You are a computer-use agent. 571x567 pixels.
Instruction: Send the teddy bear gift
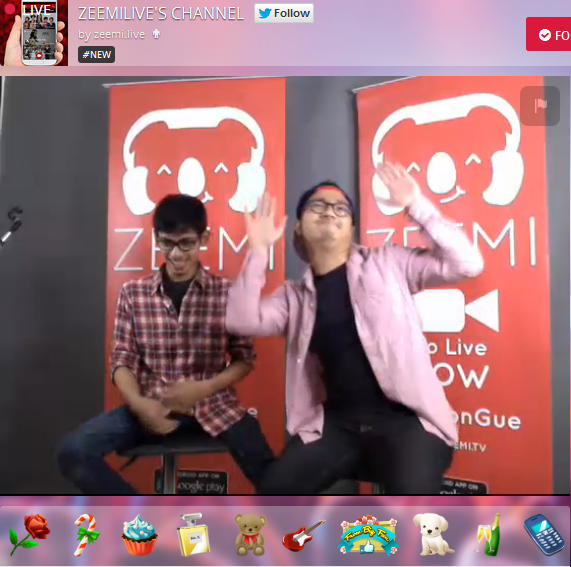tap(250, 535)
